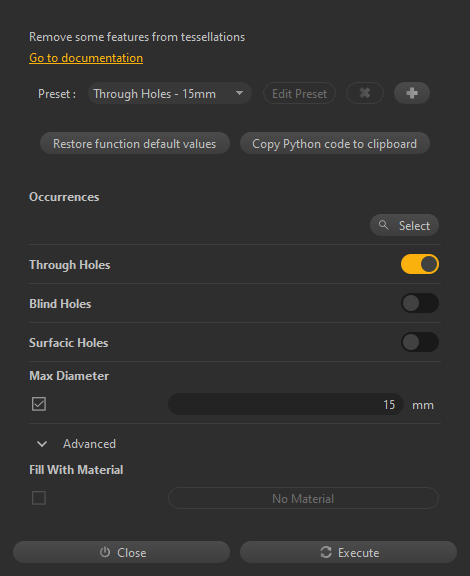Enable the Blind Holes toggle
The height and width of the screenshot is (576, 470).
420,303
